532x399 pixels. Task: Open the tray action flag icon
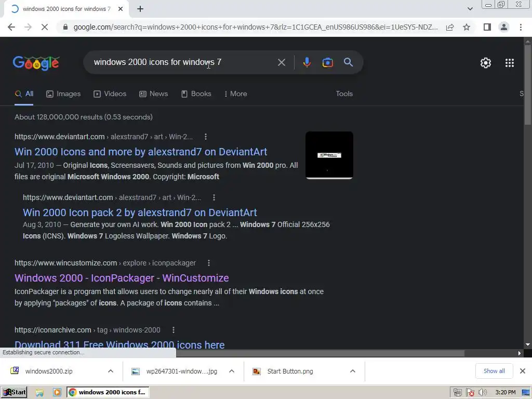pos(470,393)
